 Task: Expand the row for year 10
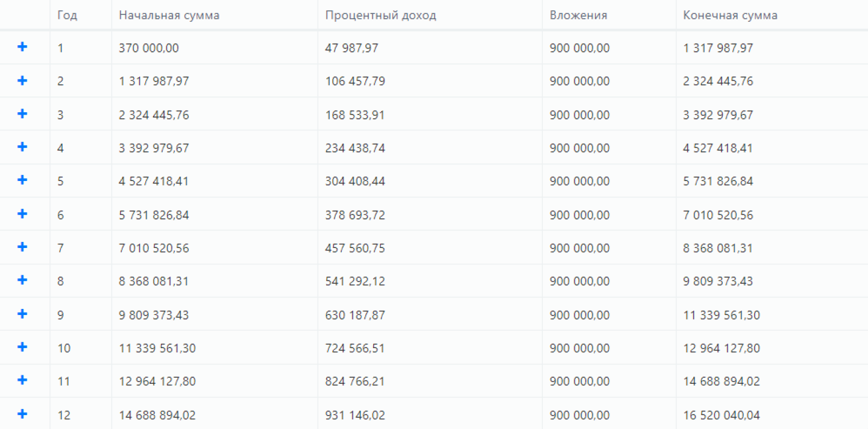(x=22, y=347)
